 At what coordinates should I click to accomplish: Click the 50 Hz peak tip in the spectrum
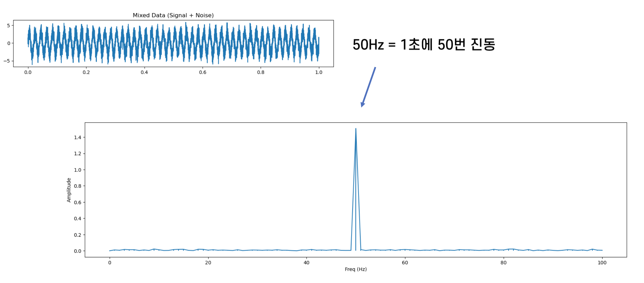356,129
